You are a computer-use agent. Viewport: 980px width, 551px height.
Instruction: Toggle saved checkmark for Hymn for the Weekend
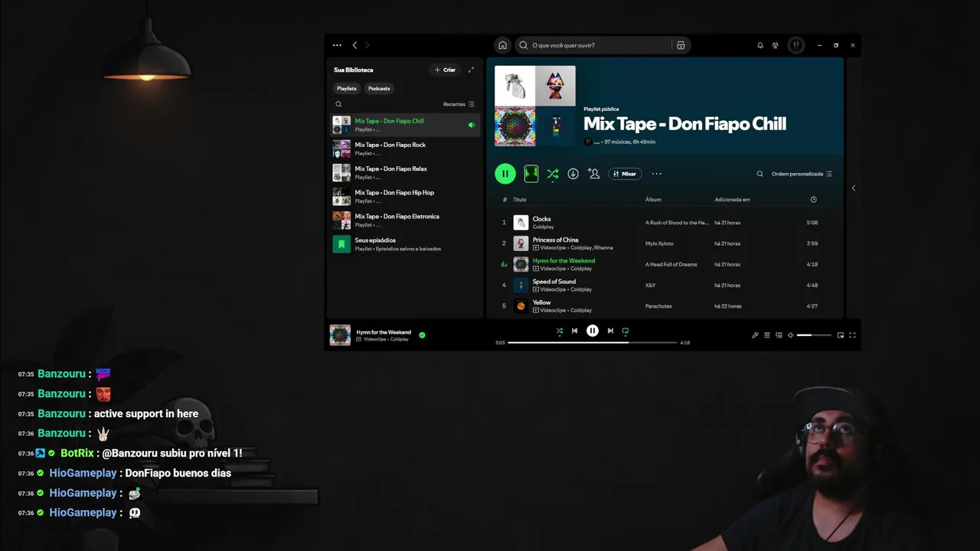[x=422, y=334]
